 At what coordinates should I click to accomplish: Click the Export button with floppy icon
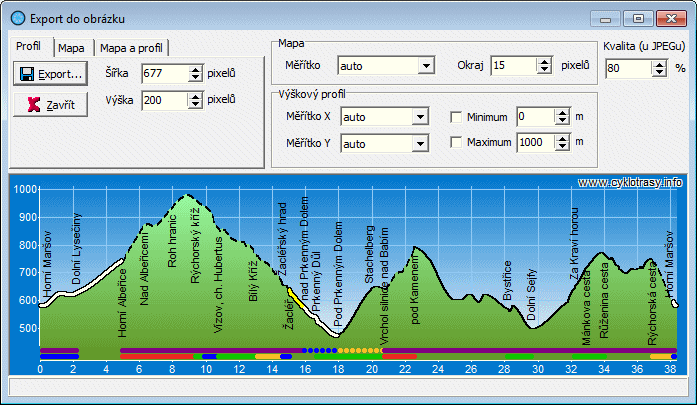coord(50,74)
